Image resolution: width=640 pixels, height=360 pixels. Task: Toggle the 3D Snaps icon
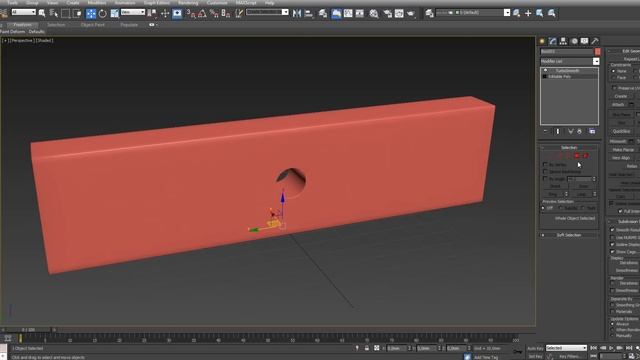click(x=191, y=13)
